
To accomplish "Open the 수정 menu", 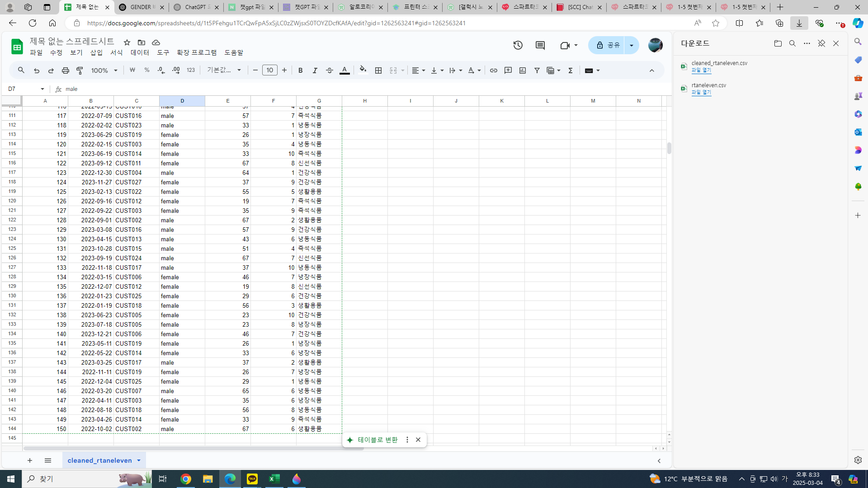I will click(x=56, y=53).
